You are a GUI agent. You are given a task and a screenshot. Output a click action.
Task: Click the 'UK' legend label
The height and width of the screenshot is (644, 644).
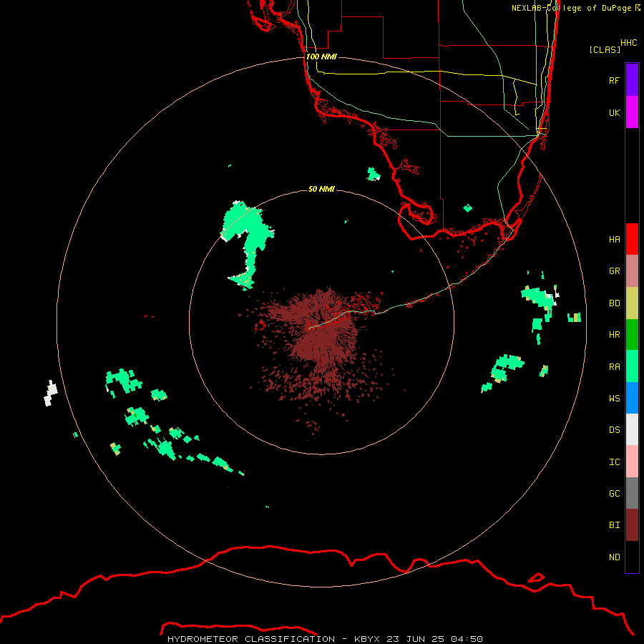pyautogui.click(x=615, y=112)
